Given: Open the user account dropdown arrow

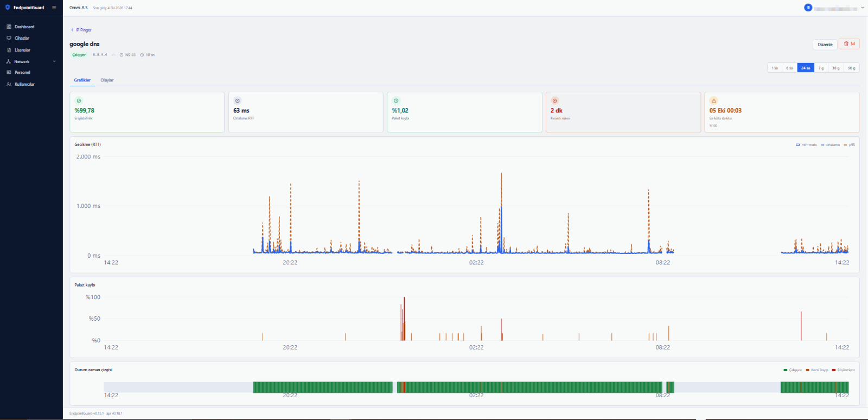Looking at the screenshot, I should click(863, 8).
